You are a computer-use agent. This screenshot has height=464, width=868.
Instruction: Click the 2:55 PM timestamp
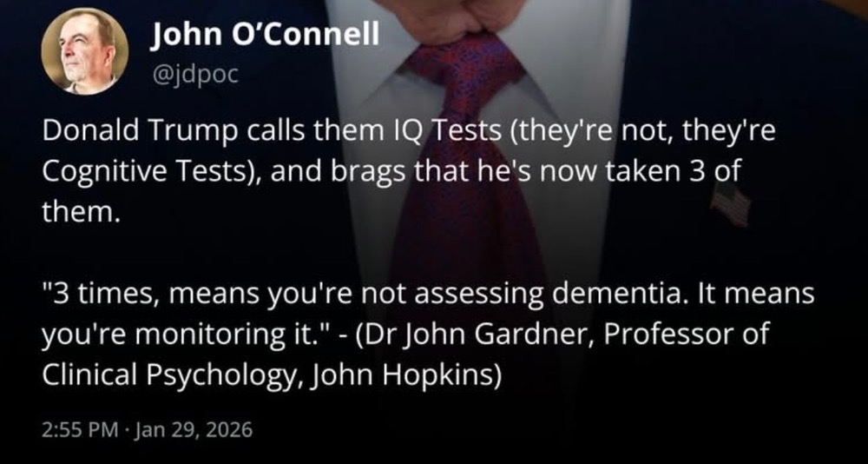tap(78, 429)
